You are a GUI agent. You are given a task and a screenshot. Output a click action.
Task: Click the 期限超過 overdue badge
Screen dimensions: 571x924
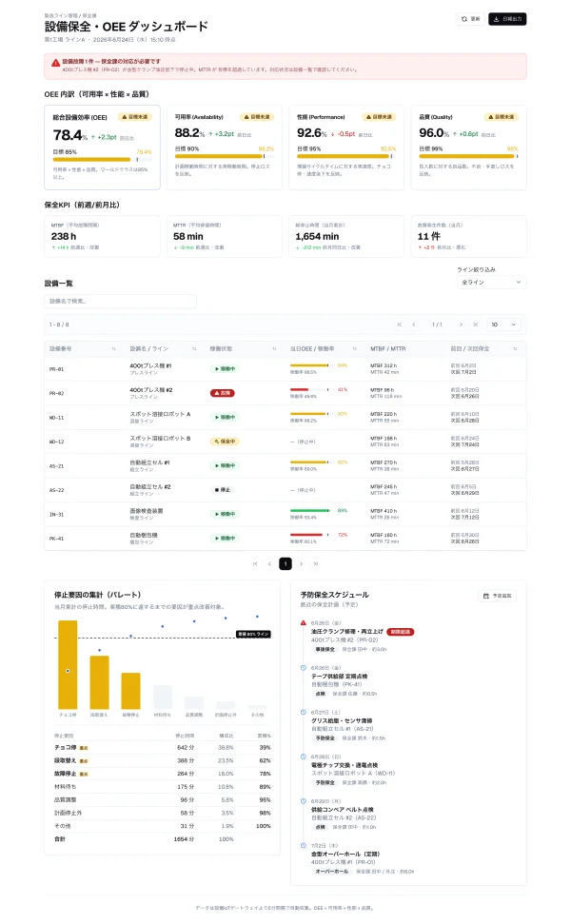[x=401, y=632]
